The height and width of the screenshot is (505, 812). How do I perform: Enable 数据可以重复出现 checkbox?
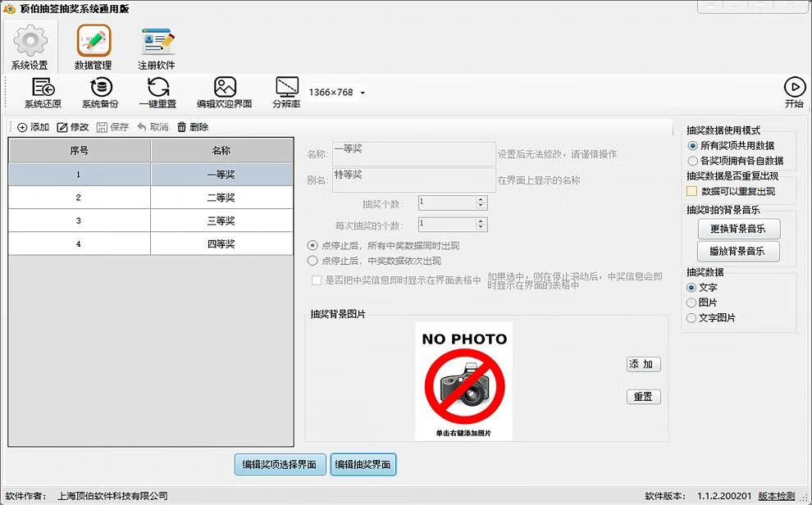coord(691,191)
